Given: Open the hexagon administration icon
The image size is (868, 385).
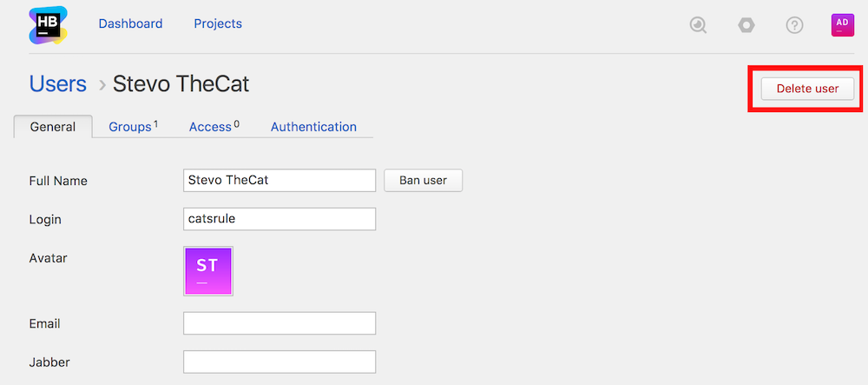Looking at the screenshot, I should pyautogui.click(x=746, y=25).
